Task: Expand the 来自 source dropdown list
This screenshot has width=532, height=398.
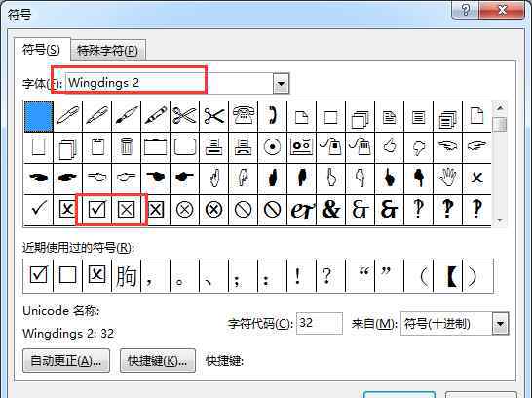Action: point(501,324)
